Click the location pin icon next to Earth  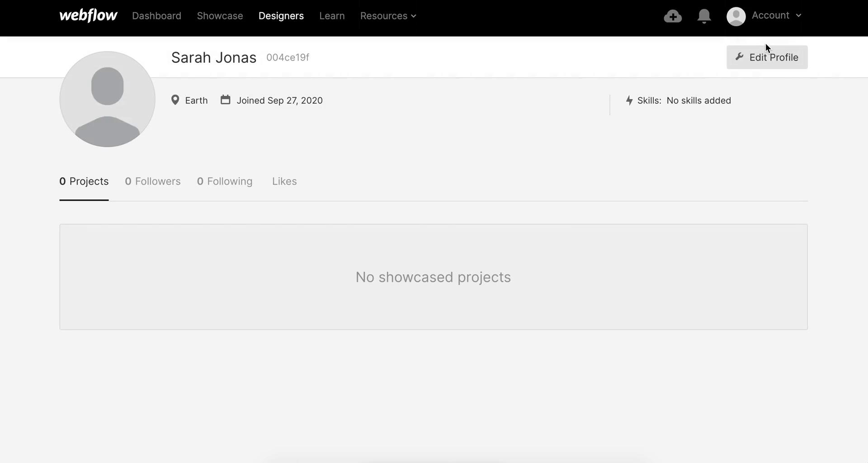click(x=175, y=100)
